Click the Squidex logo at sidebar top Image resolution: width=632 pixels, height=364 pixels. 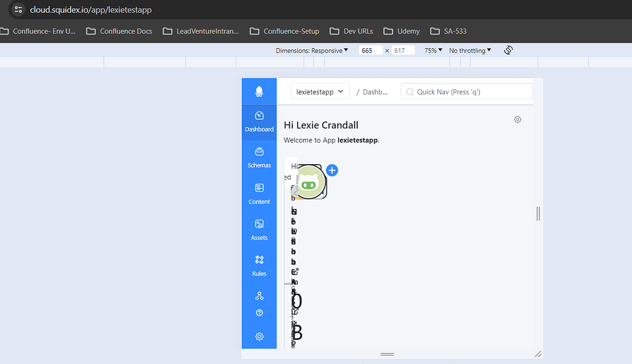click(x=259, y=91)
